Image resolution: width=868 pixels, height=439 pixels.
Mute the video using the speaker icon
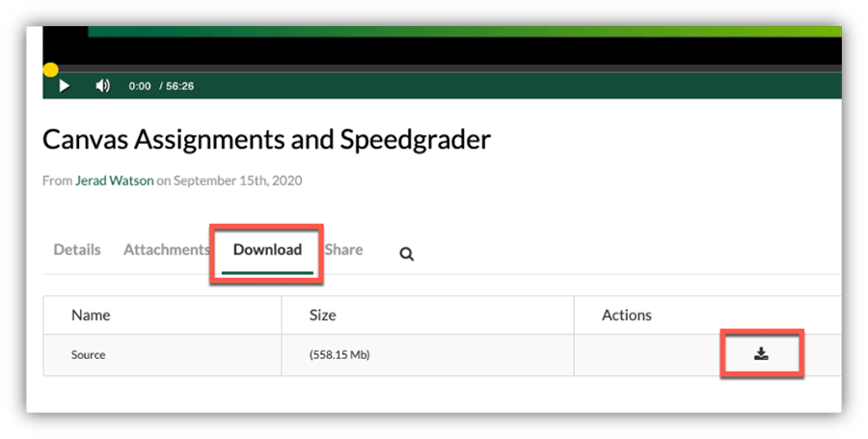click(102, 86)
